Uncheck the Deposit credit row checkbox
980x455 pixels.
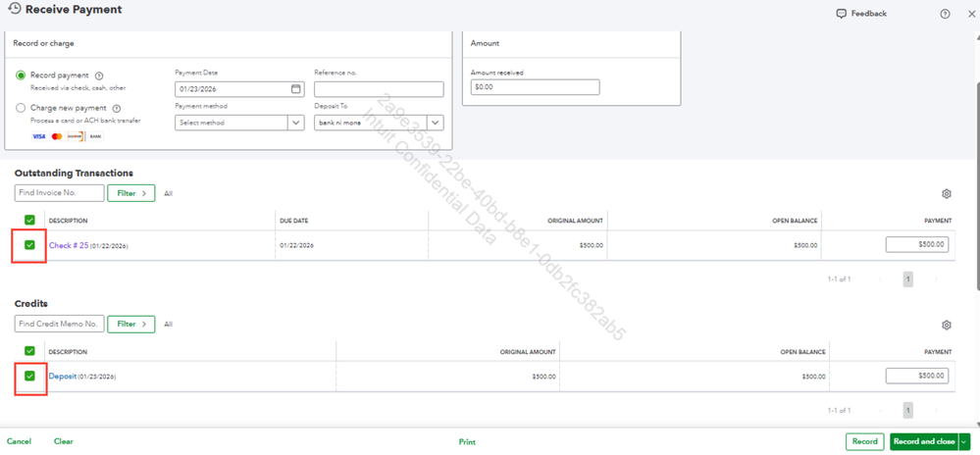pos(29,376)
